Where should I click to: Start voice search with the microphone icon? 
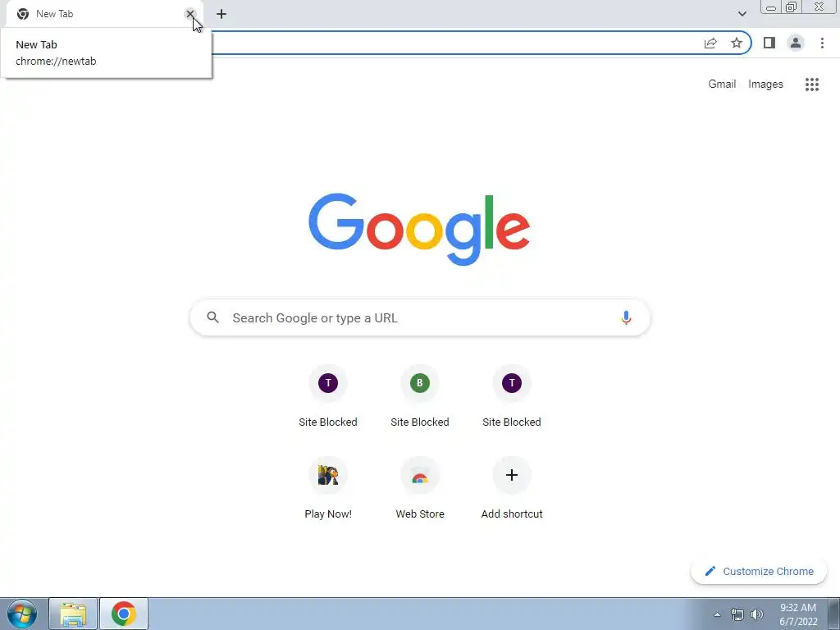point(626,317)
